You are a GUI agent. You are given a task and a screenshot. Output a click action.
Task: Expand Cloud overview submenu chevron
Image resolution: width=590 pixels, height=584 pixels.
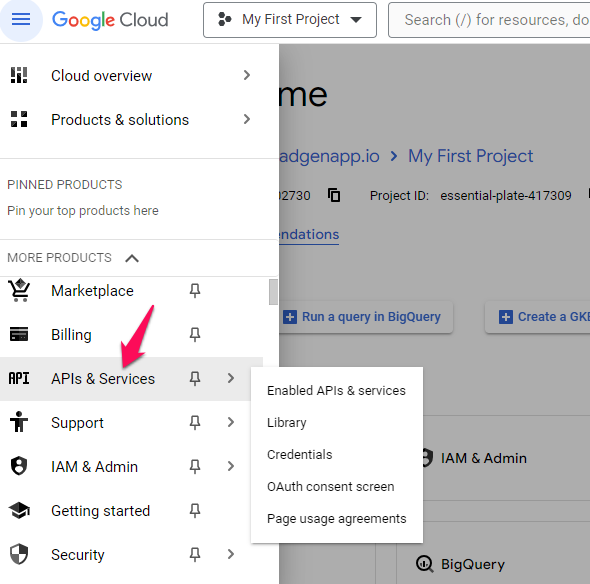(247, 75)
